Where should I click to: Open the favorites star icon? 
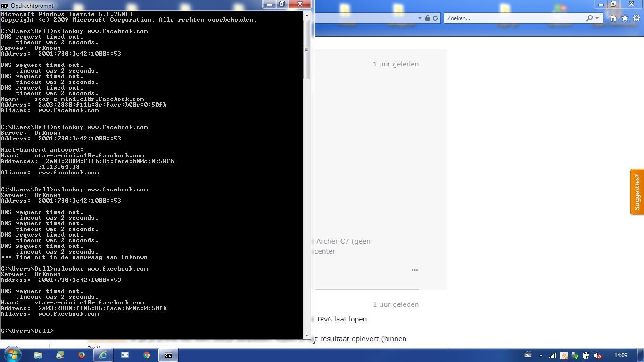coord(625,18)
